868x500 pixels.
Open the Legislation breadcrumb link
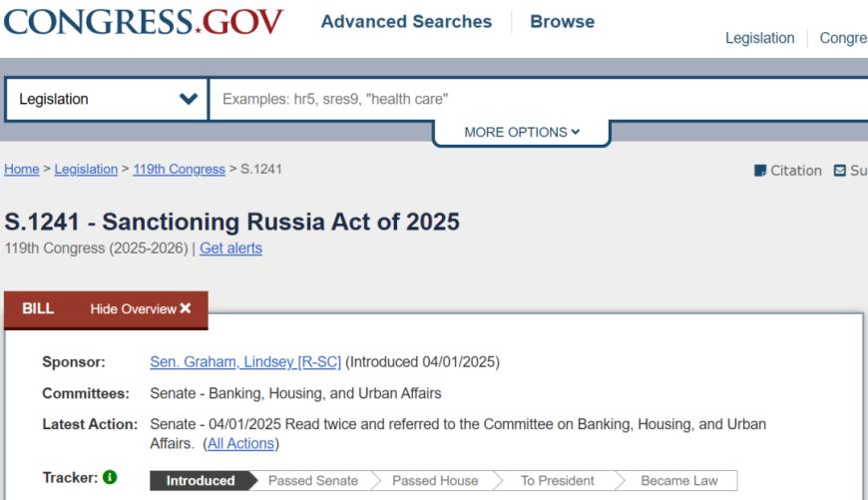[86, 170]
